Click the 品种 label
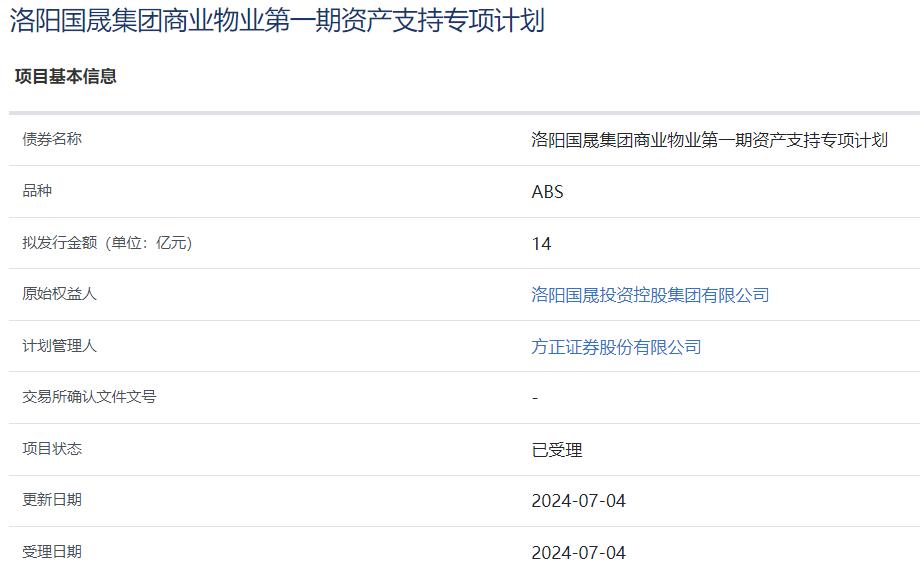The height and width of the screenshot is (572, 920). click(37, 191)
